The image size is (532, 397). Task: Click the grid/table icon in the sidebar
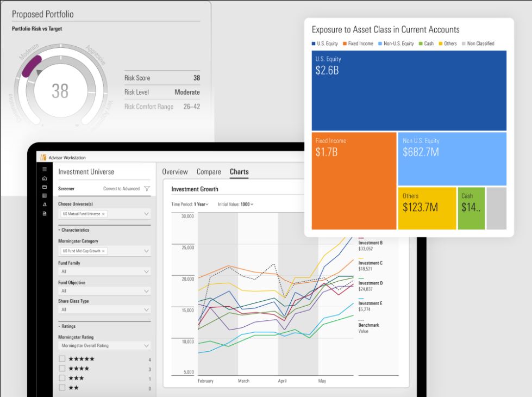[x=44, y=195]
